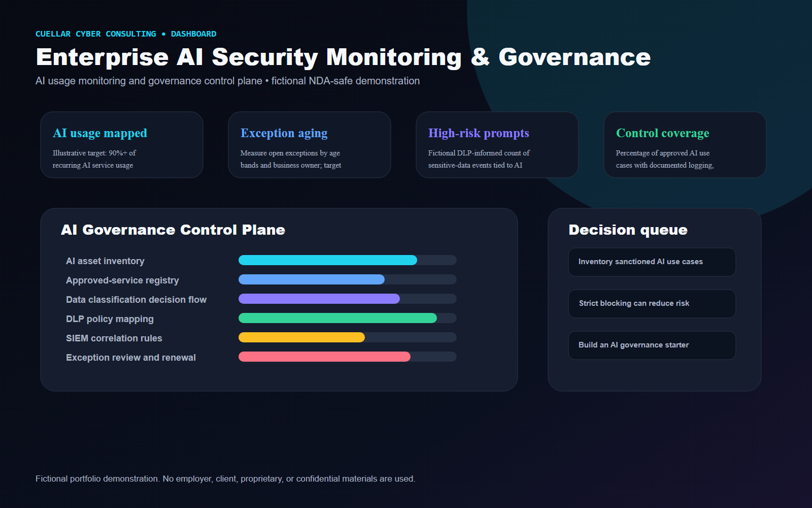Open the High-risk prompts card
812x508 pixels.
(497, 145)
